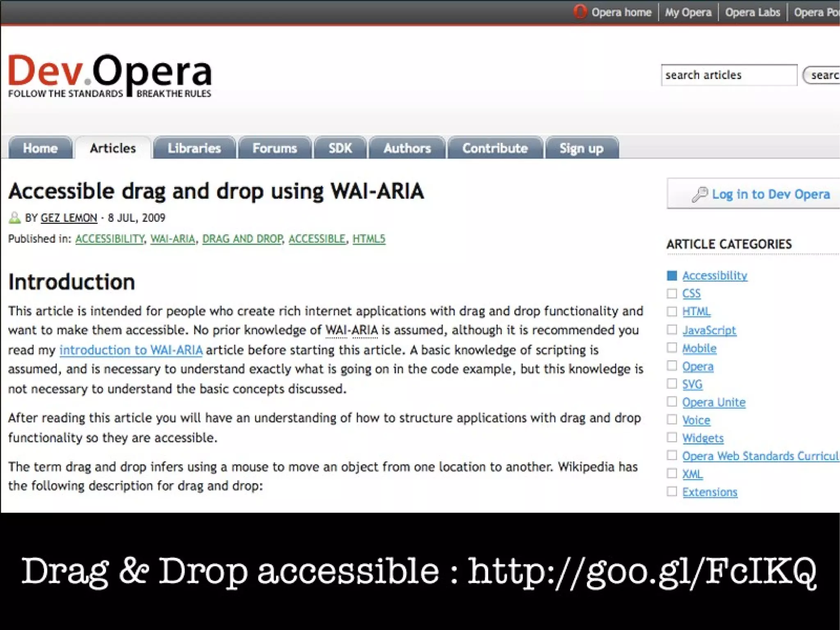840x630 pixels.
Task: Go to the Authors tab
Action: tap(407, 148)
